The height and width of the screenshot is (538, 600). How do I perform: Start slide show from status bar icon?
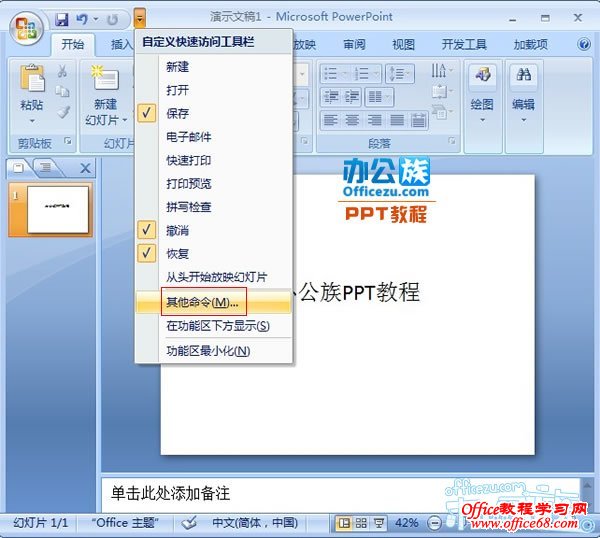[379, 523]
